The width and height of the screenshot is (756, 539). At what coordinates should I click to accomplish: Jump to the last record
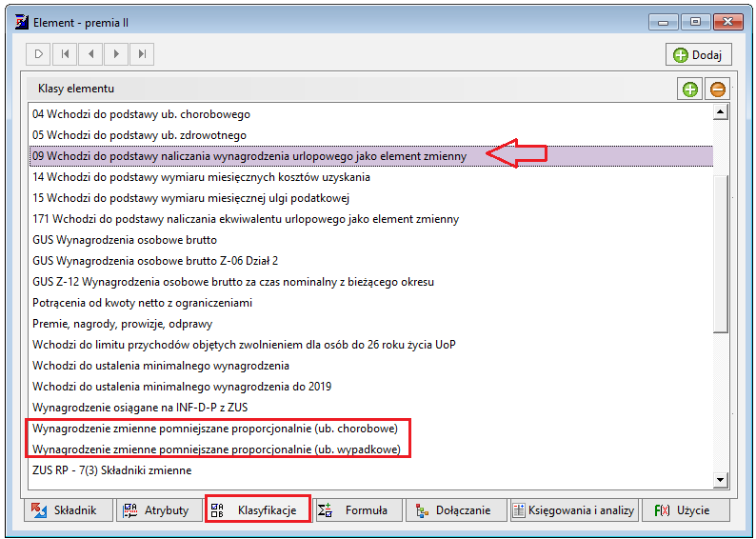[x=142, y=53]
